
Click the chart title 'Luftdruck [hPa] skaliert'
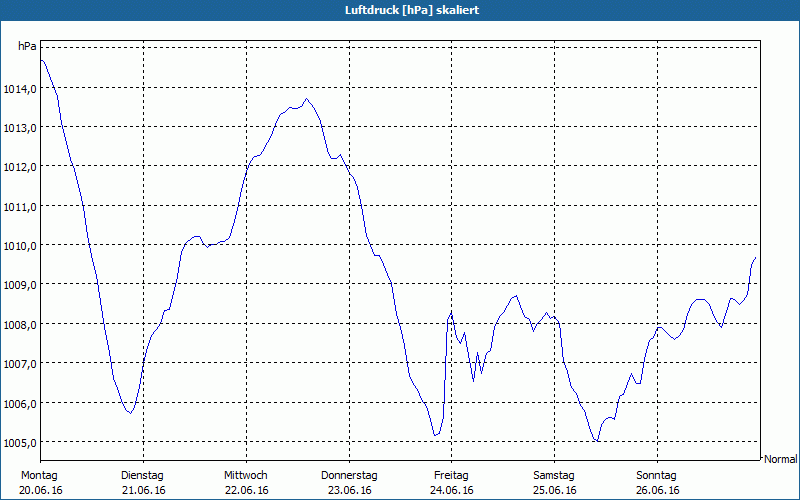pos(412,10)
